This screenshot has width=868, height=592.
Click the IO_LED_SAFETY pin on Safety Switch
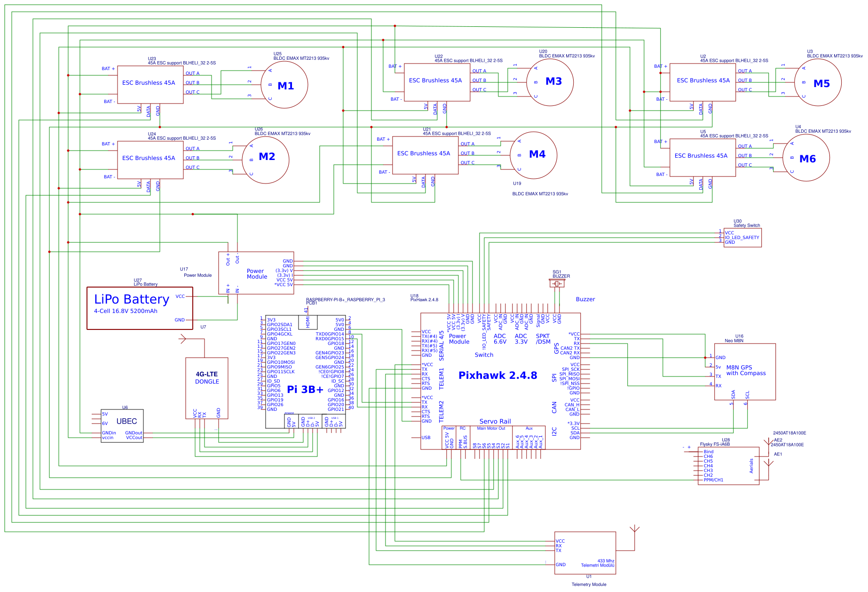(742, 238)
